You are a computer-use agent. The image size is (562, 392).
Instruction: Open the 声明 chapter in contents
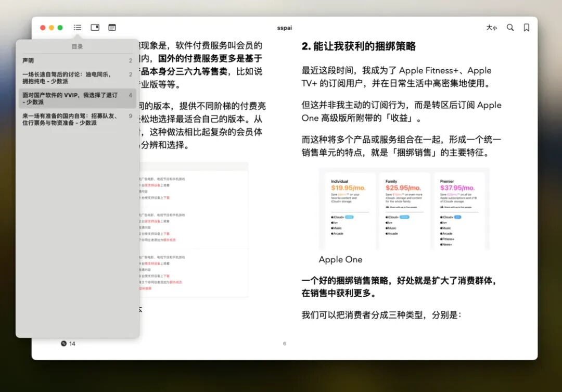pos(78,60)
